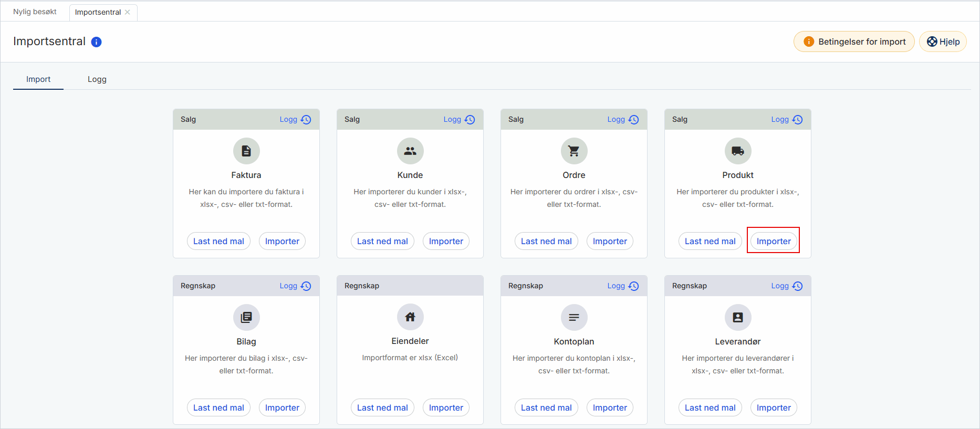Viewport: 980px width, 429px height.
Task: Click the Produkt truck icon
Action: click(738, 151)
